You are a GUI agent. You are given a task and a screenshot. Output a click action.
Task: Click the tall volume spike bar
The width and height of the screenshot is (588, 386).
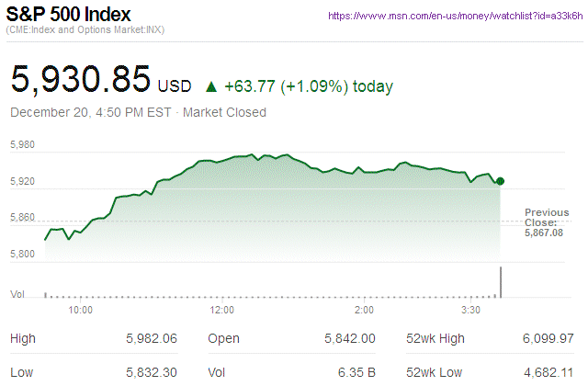pyautogui.click(x=501, y=281)
